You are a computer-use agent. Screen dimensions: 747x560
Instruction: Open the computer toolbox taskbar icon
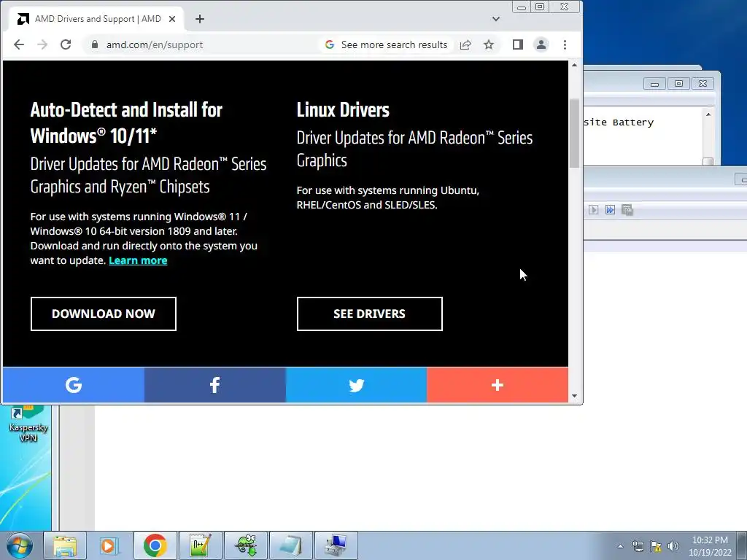[x=336, y=545]
